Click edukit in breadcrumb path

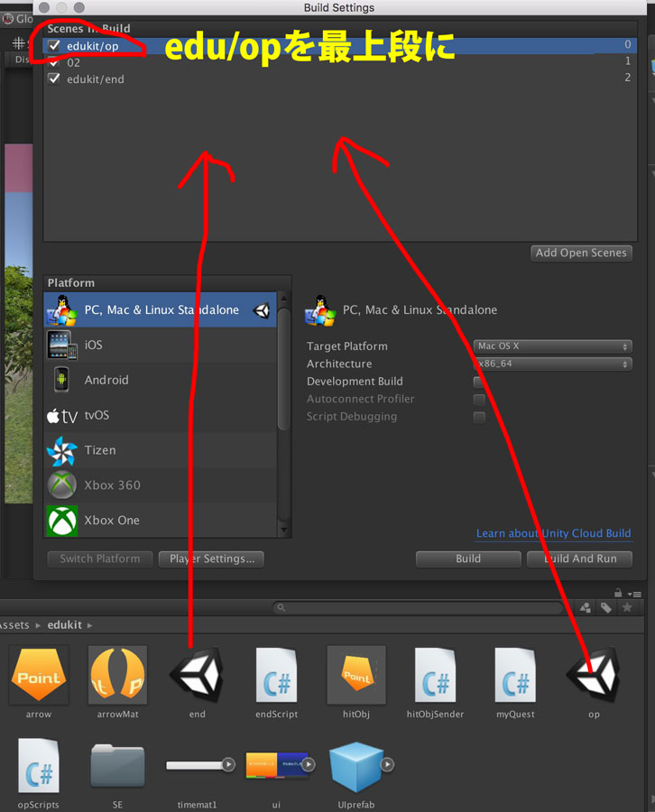pos(65,625)
